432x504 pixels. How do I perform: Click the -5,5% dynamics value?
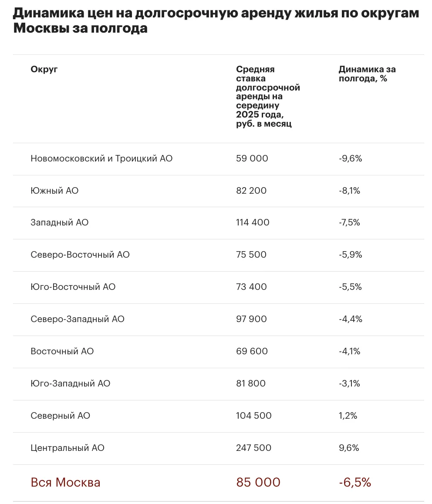[x=350, y=287]
